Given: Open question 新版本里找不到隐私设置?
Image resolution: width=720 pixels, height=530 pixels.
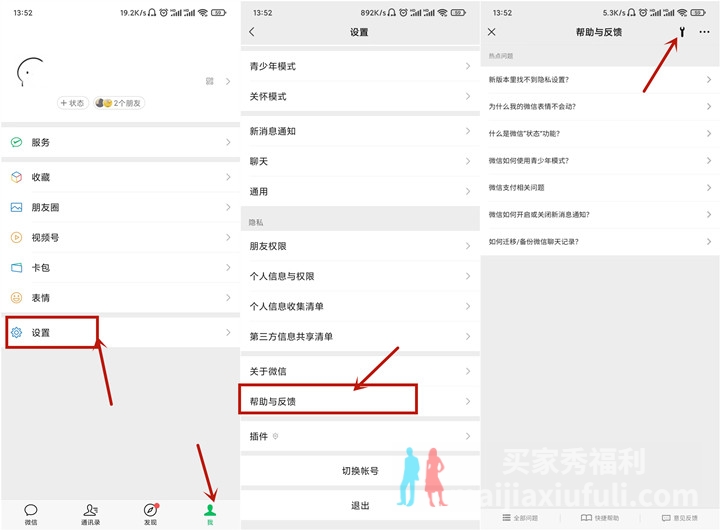Looking at the screenshot, I should 600,80.
